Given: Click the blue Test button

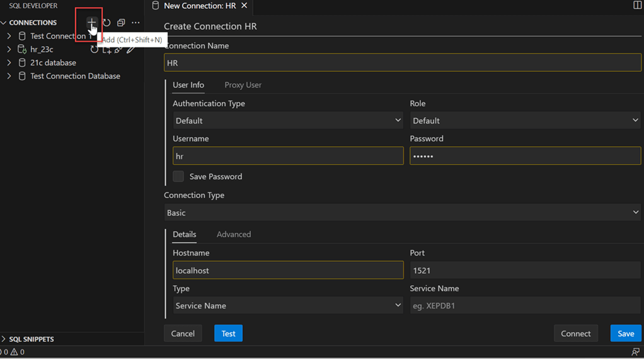Looking at the screenshot, I should point(228,334).
